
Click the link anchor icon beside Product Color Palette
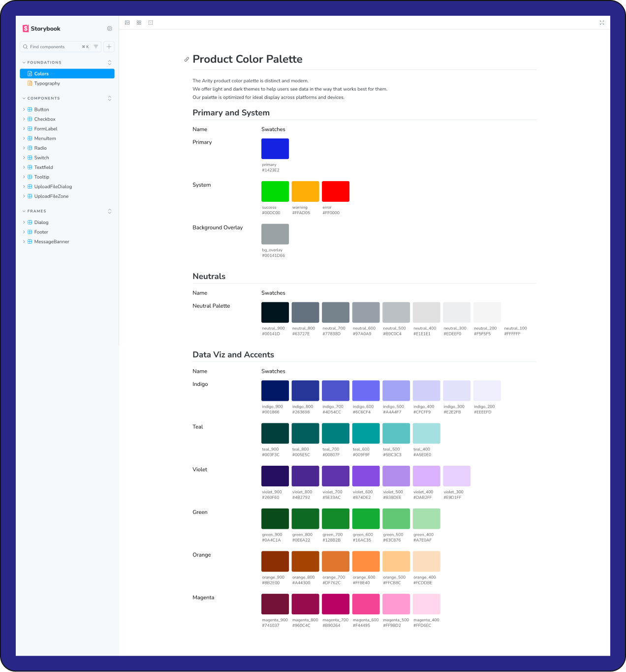pos(186,59)
